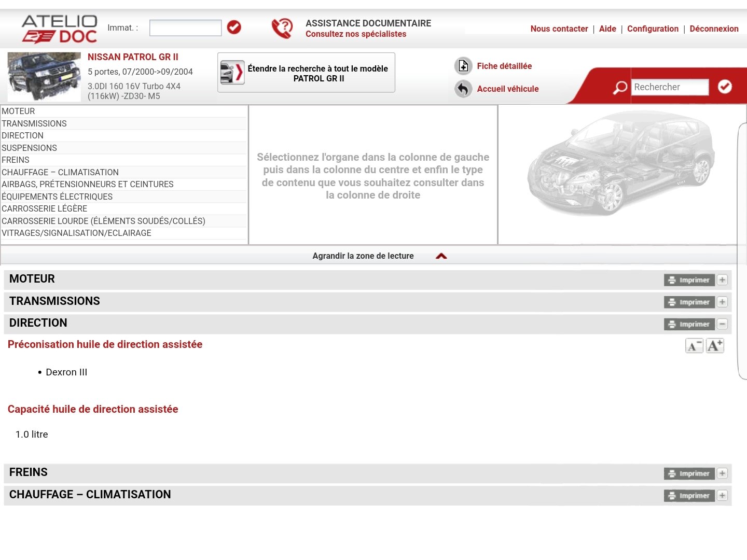Validate the Immat. registration entry checkmark
Image resolution: width=747 pixels, height=560 pixels.
click(x=234, y=27)
